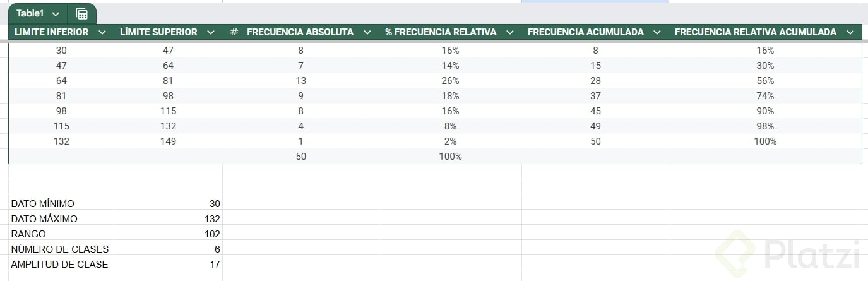Select the 26% relative frequency cell

(450, 81)
